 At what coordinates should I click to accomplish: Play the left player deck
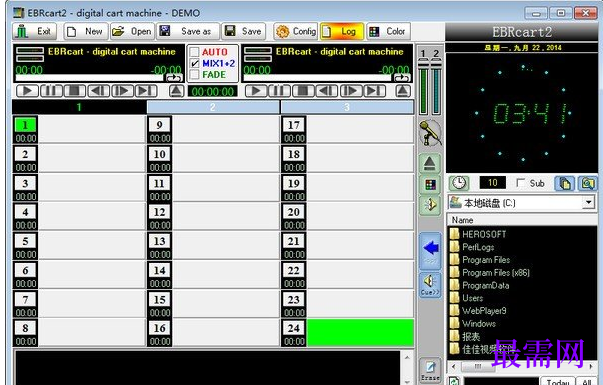pos(27,91)
